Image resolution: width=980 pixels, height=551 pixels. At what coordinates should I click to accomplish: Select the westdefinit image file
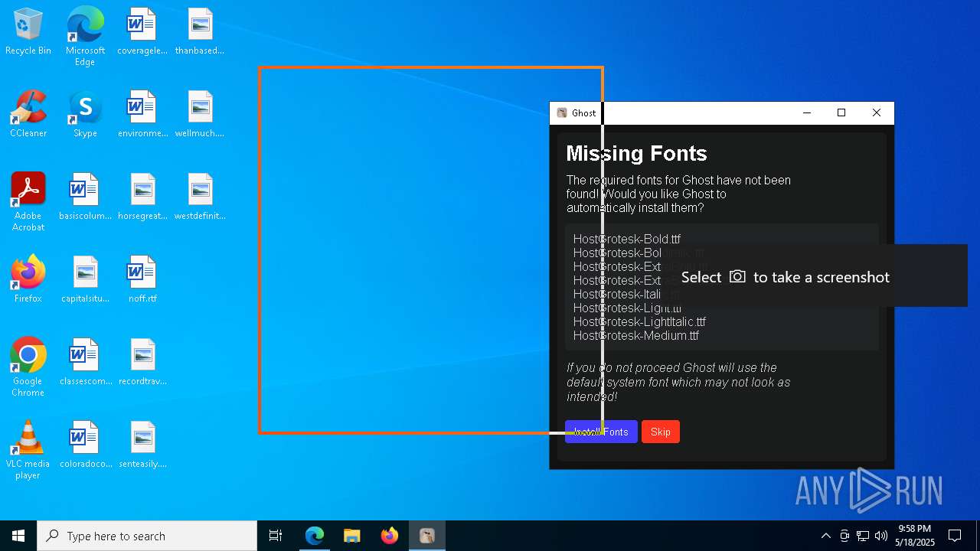tap(200, 197)
